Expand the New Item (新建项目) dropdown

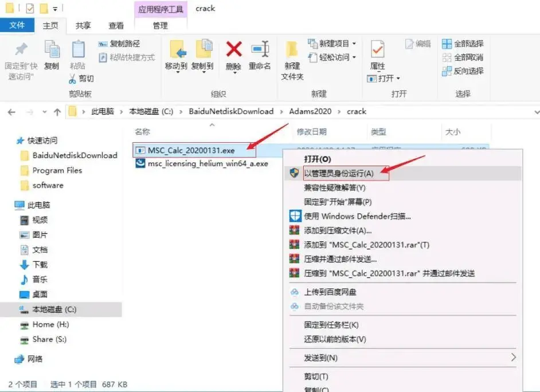pos(332,44)
